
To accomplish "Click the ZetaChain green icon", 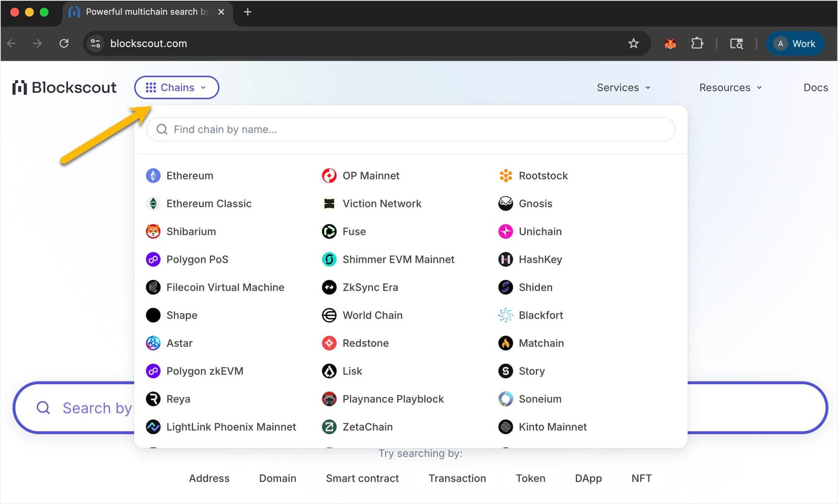I will pyautogui.click(x=329, y=427).
